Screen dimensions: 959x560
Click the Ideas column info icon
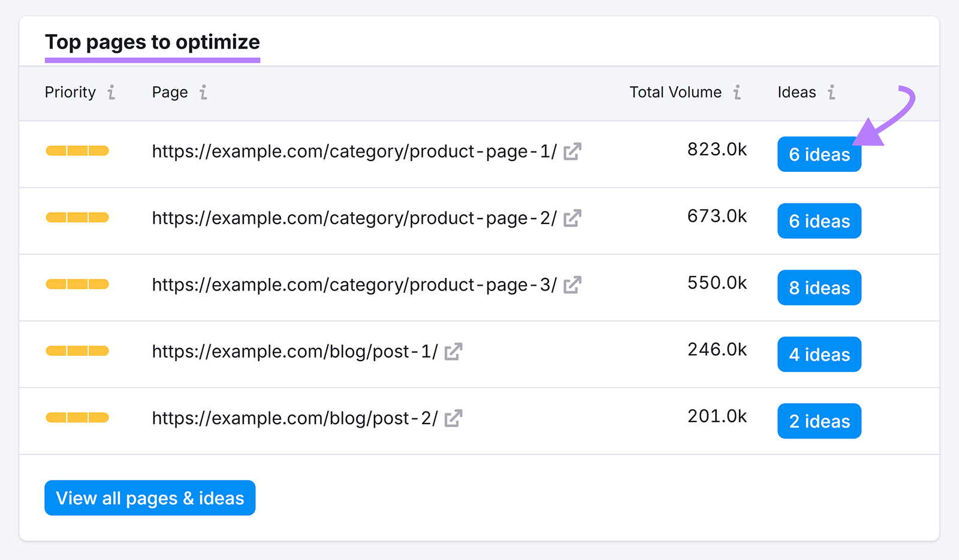[x=831, y=93]
